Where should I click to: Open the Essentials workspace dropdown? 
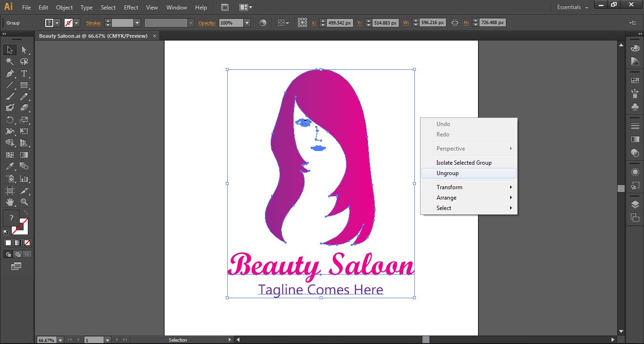tap(572, 8)
